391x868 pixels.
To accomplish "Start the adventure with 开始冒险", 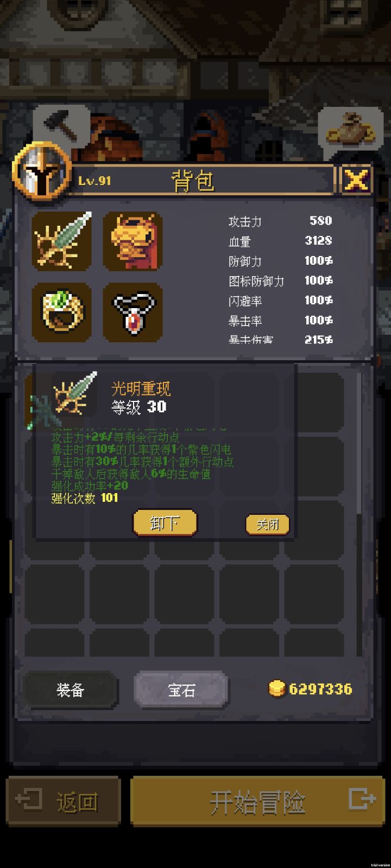I will coord(257,801).
